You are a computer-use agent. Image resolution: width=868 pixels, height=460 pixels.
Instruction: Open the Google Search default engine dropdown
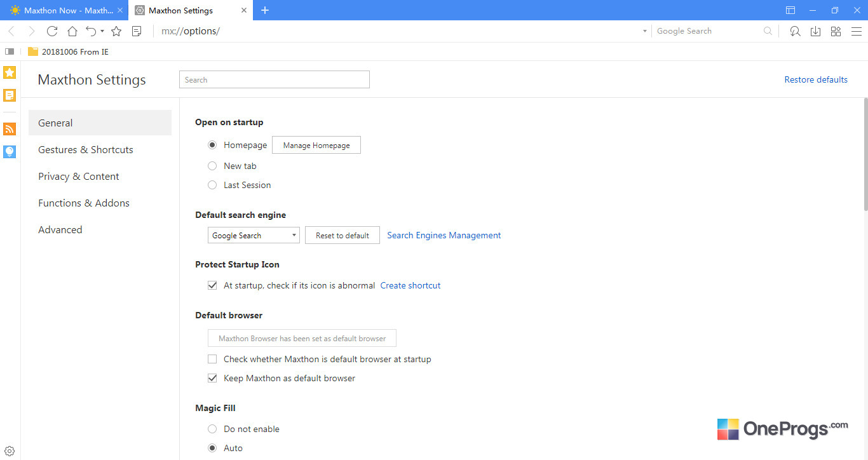point(254,235)
